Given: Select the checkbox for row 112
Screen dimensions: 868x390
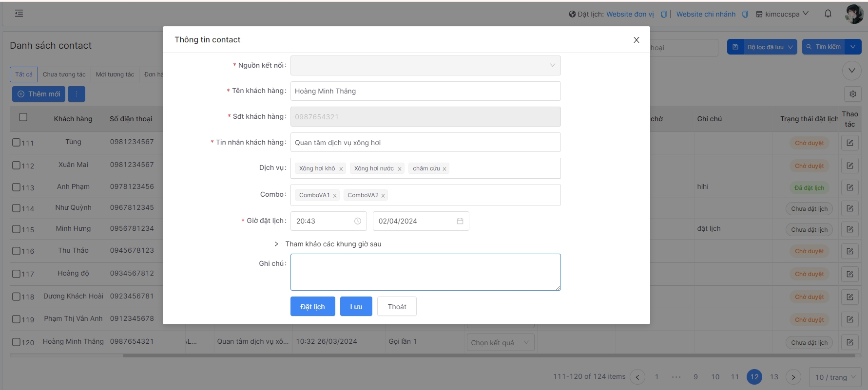Looking at the screenshot, I should [16, 165].
